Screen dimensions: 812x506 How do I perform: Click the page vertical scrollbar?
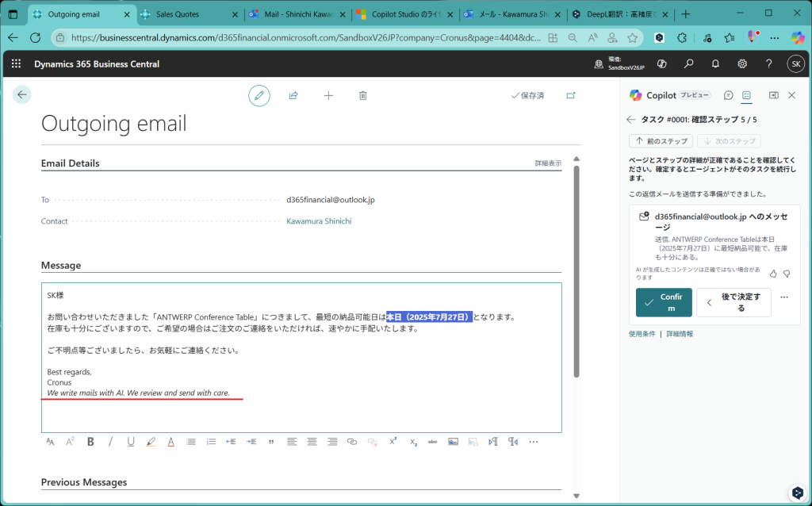[576, 271]
